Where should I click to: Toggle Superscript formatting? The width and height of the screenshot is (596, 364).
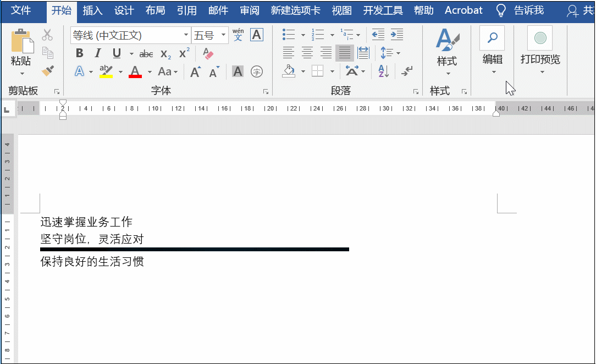pos(184,53)
